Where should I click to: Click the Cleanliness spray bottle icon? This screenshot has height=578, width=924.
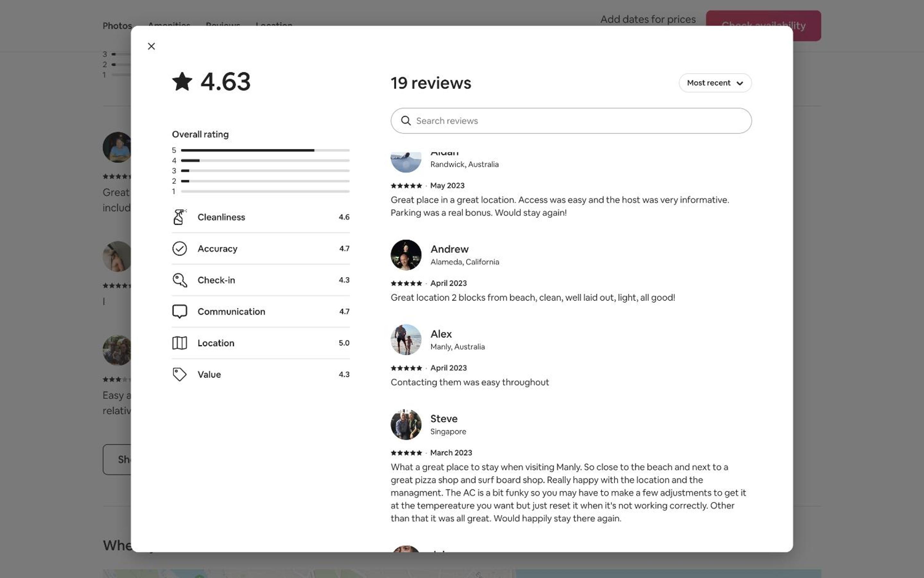[x=179, y=217]
